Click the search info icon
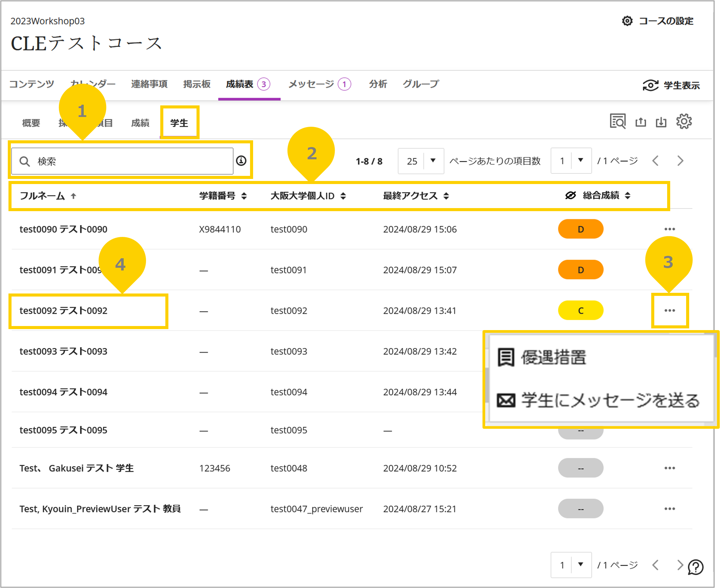This screenshot has width=720, height=588. coord(241,161)
